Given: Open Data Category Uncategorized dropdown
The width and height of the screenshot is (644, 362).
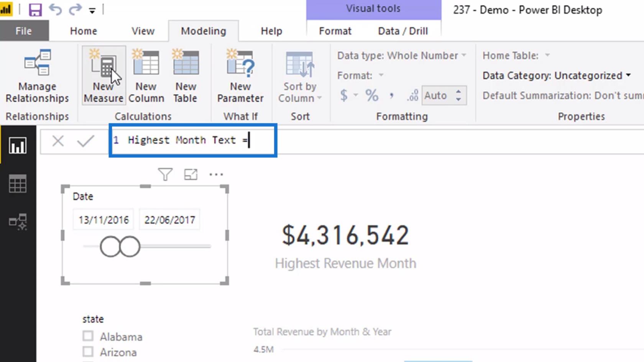Looking at the screenshot, I should 557,75.
